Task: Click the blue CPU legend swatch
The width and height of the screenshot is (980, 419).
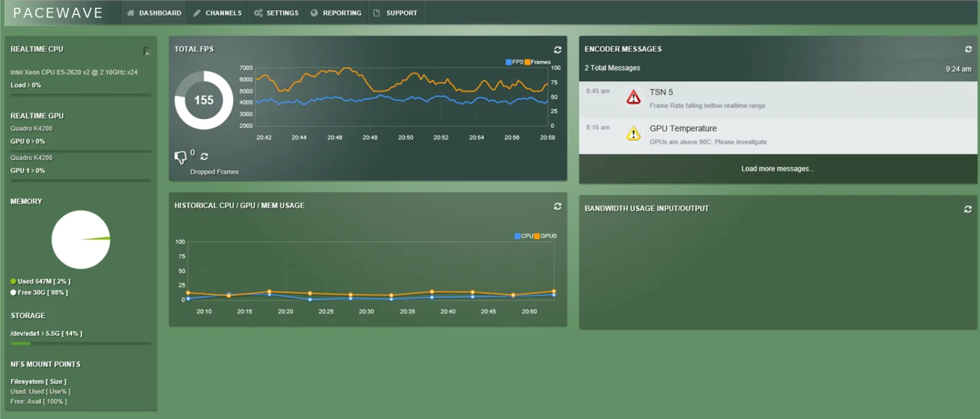Action: 517,236
